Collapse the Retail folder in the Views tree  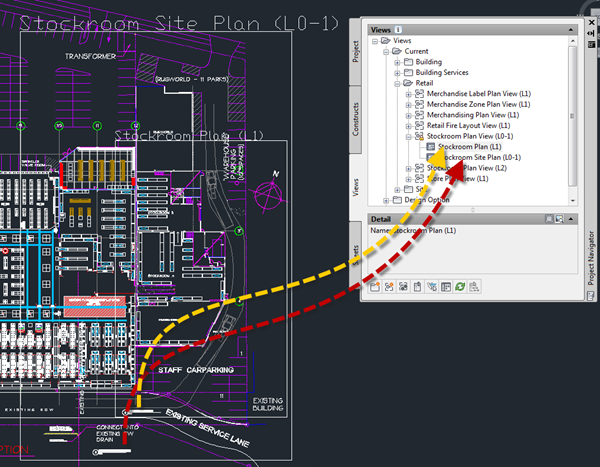click(397, 84)
